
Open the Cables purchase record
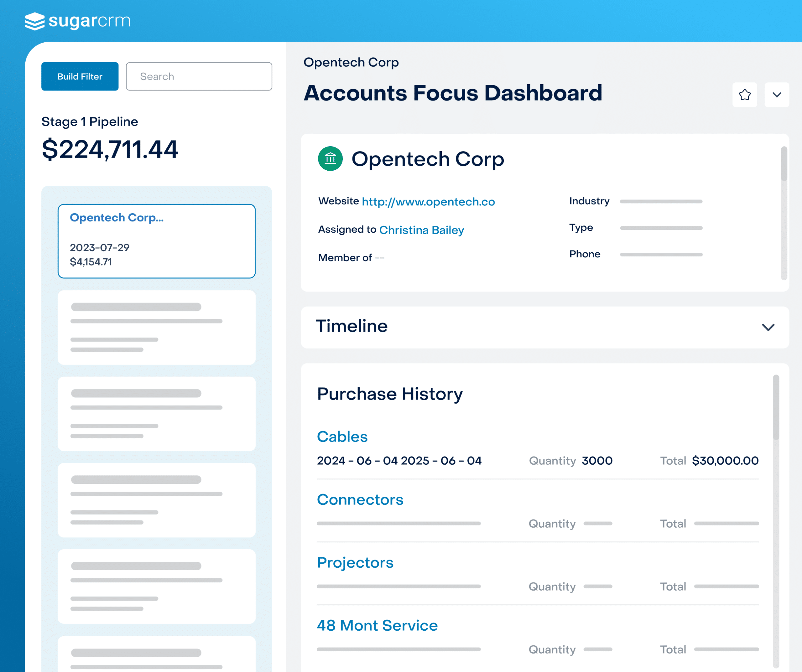(342, 437)
